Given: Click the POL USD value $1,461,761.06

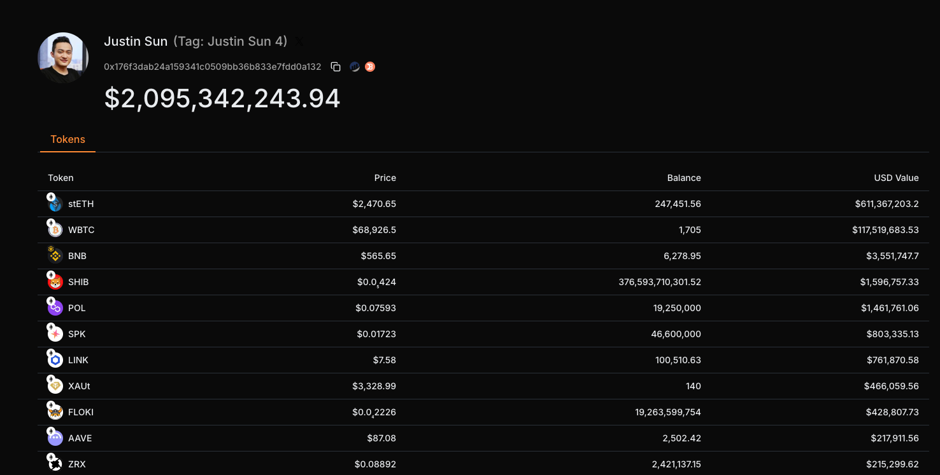Looking at the screenshot, I should [x=890, y=308].
